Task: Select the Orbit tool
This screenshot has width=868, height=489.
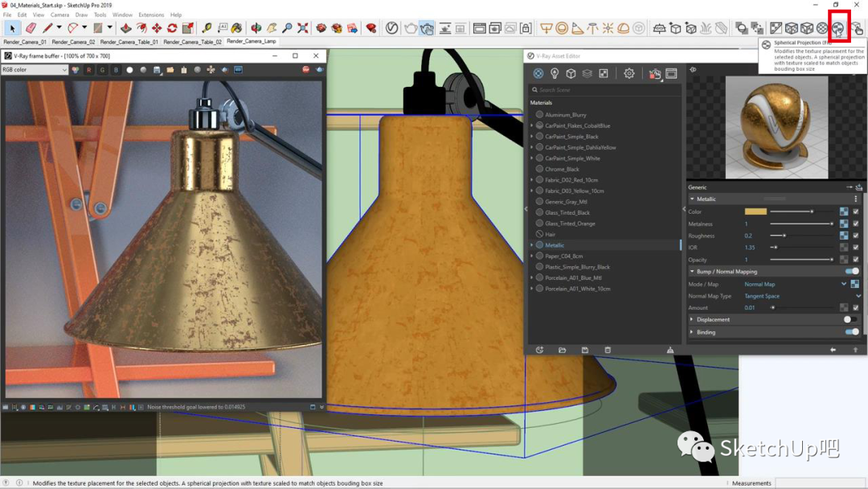Action: click(256, 28)
